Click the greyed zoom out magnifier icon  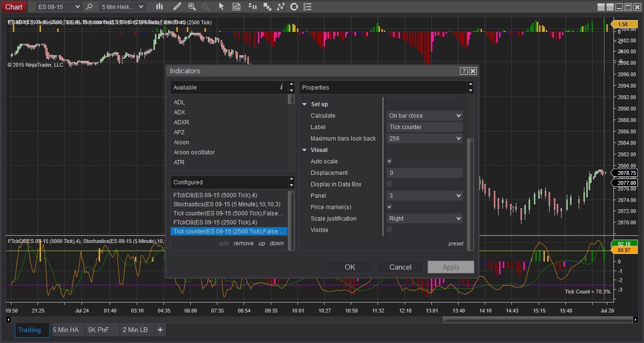tap(205, 7)
